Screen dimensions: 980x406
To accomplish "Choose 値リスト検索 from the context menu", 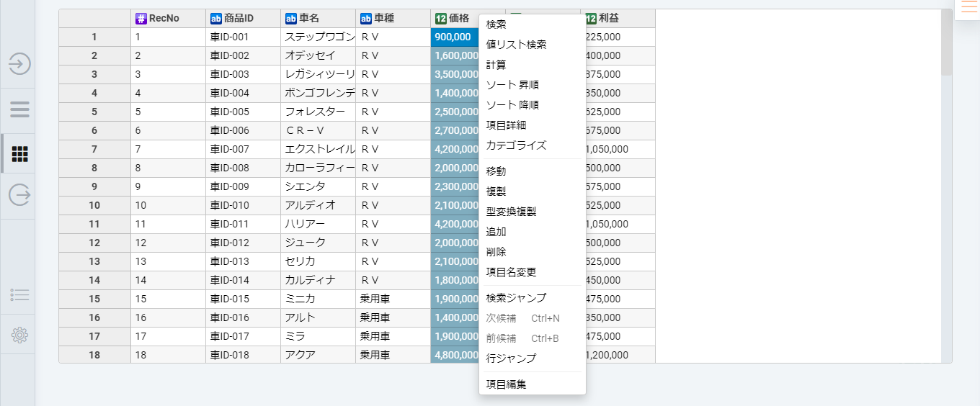I will (x=533, y=45).
